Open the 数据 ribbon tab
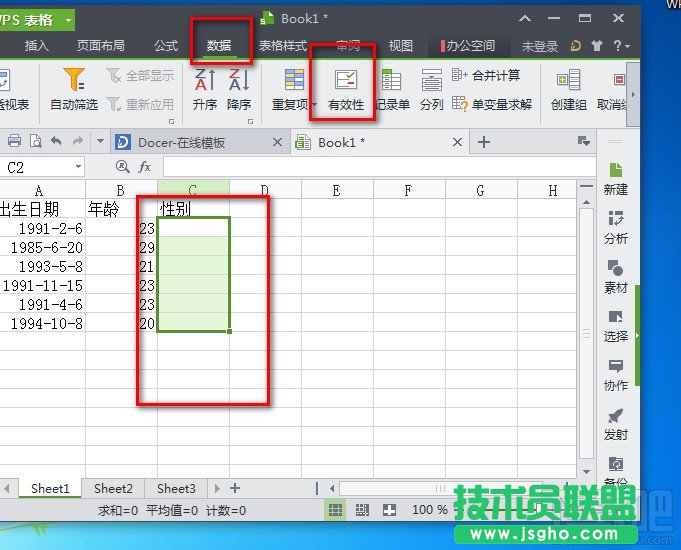 219,46
